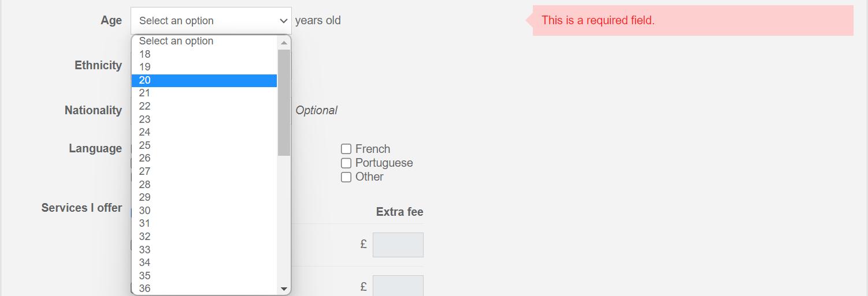Click the age list scrollbar thumb
The width and height of the screenshot is (868, 296).
[284, 102]
